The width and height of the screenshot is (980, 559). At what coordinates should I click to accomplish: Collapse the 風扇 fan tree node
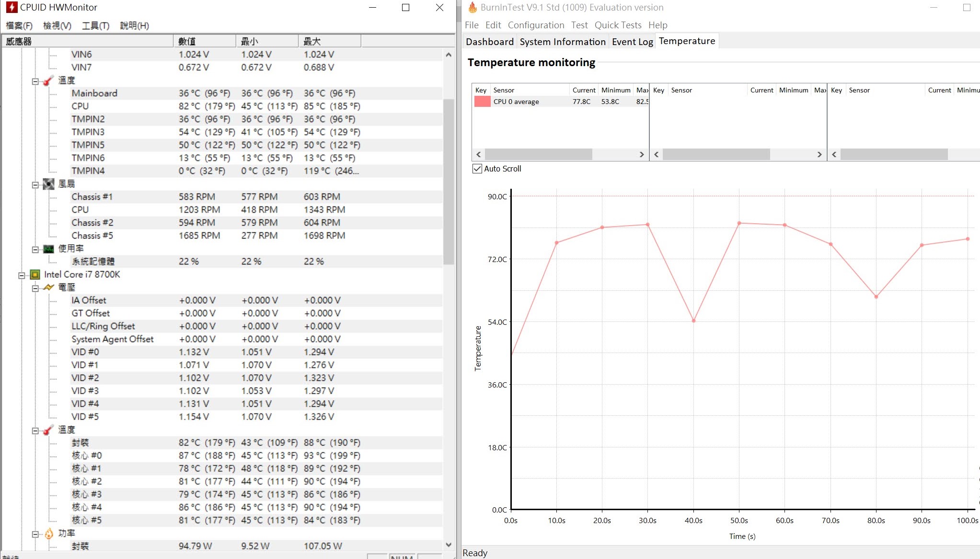click(x=35, y=184)
